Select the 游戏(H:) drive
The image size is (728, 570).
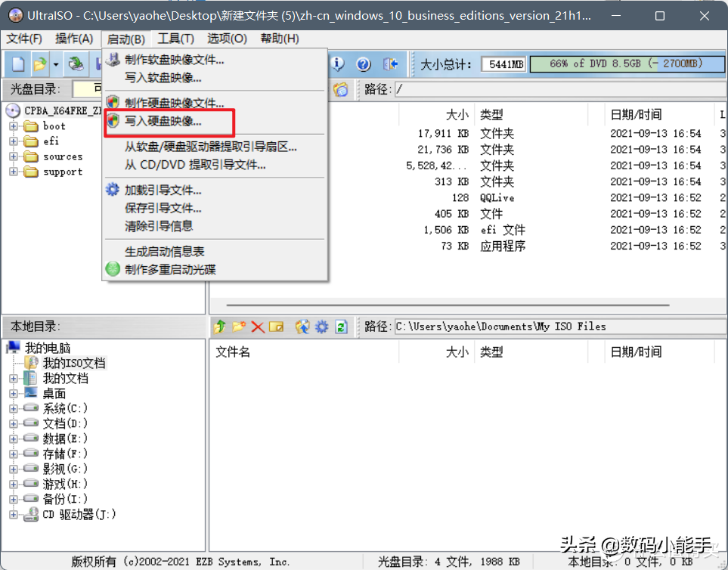[65, 484]
